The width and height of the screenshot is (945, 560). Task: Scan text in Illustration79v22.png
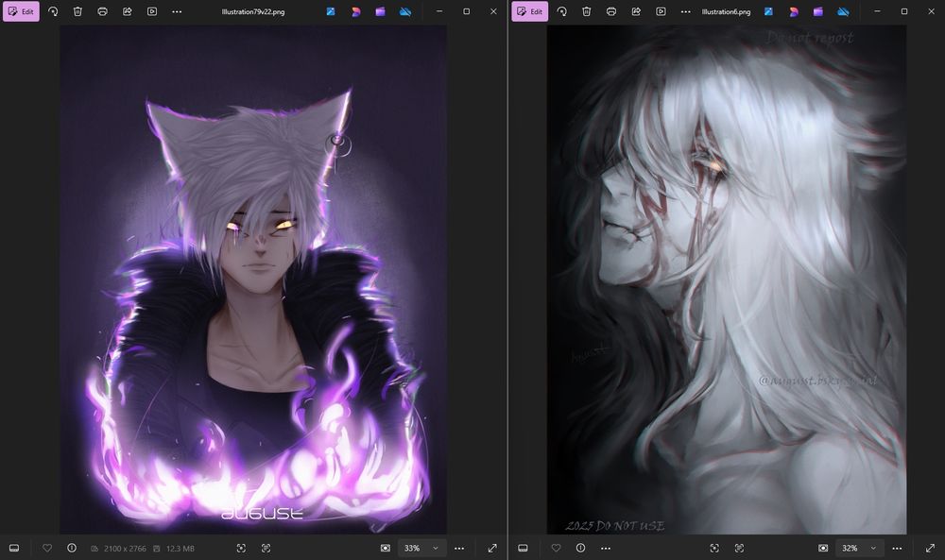[266, 548]
